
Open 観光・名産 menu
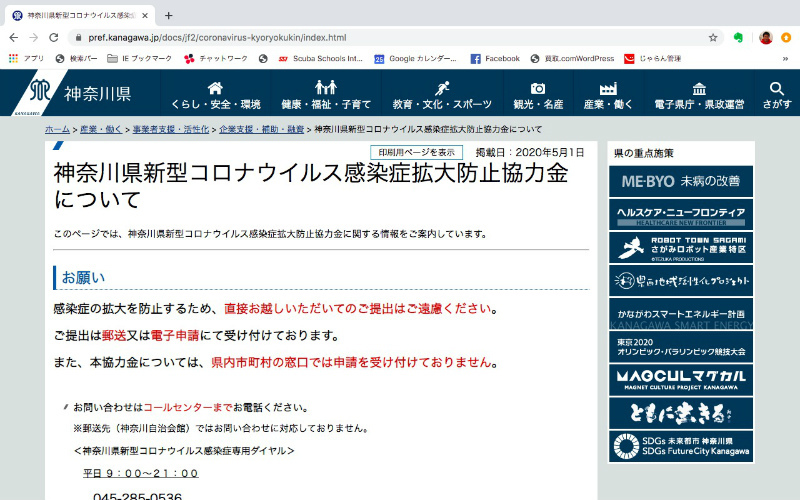point(538,95)
